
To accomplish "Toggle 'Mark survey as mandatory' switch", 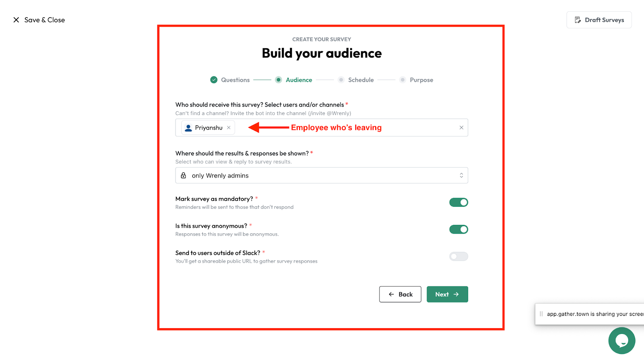I will coord(458,202).
